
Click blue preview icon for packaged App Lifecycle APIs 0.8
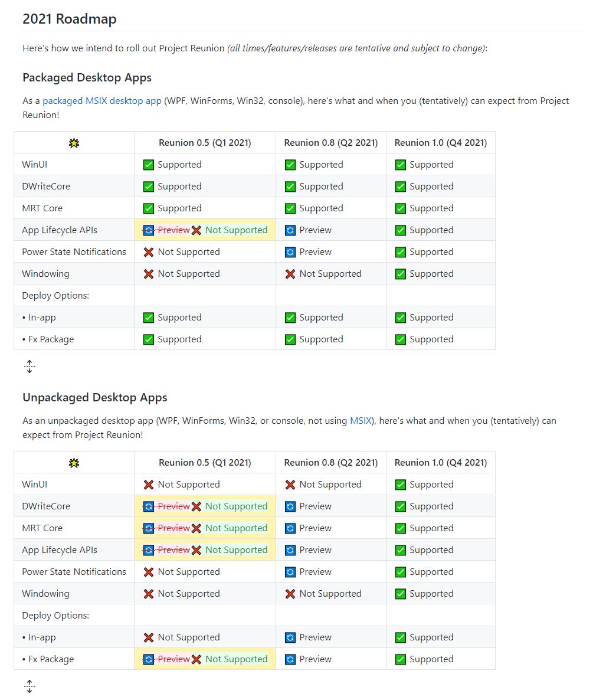coord(290,230)
